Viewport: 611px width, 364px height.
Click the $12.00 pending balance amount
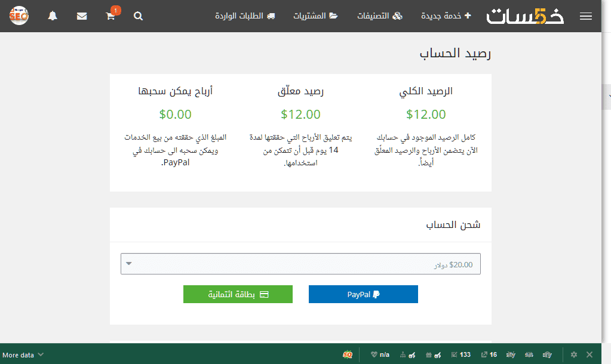(x=300, y=115)
